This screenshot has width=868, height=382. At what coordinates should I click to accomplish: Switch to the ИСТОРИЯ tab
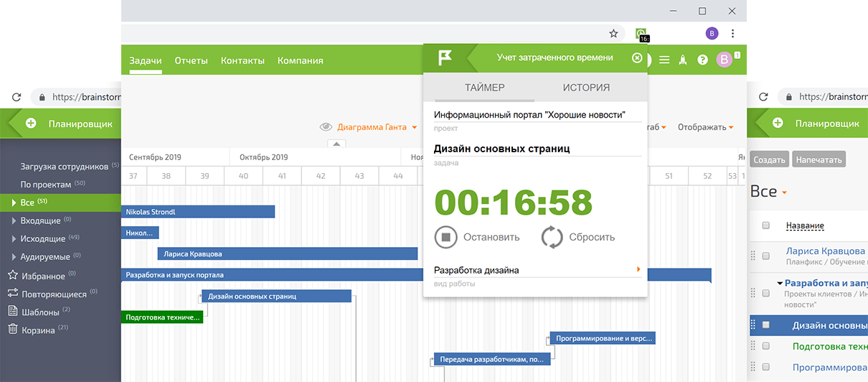pos(586,88)
